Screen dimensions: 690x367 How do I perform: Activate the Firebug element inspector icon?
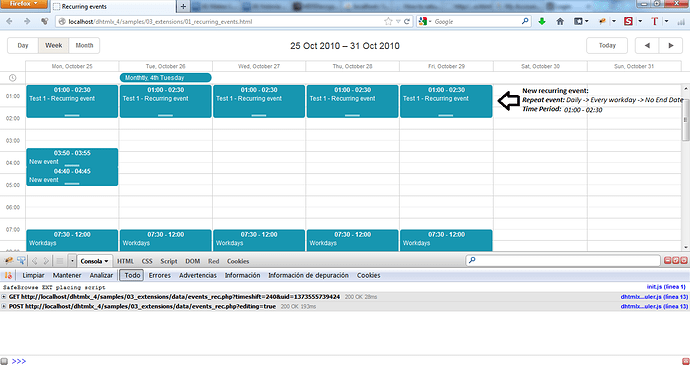click(20, 261)
